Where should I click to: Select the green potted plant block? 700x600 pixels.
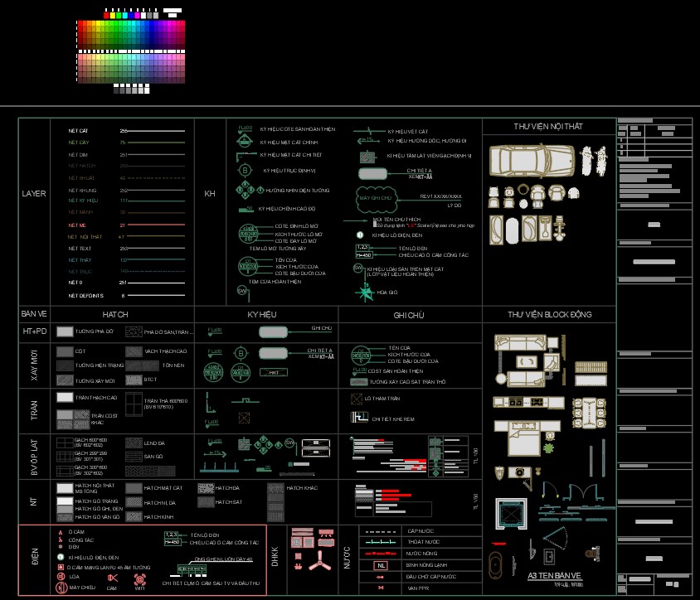point(548,448)
